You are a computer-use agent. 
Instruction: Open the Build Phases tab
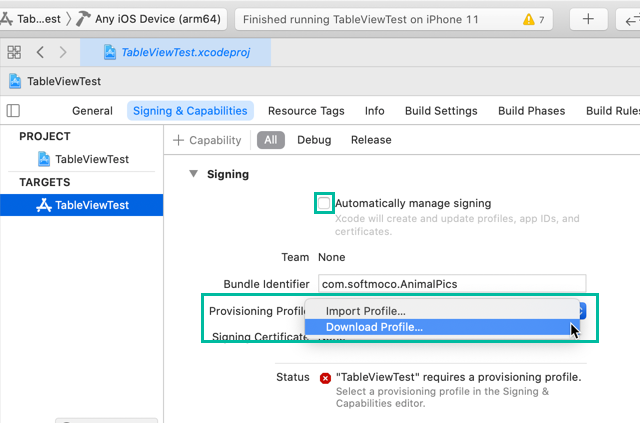(x=531, y=111)
